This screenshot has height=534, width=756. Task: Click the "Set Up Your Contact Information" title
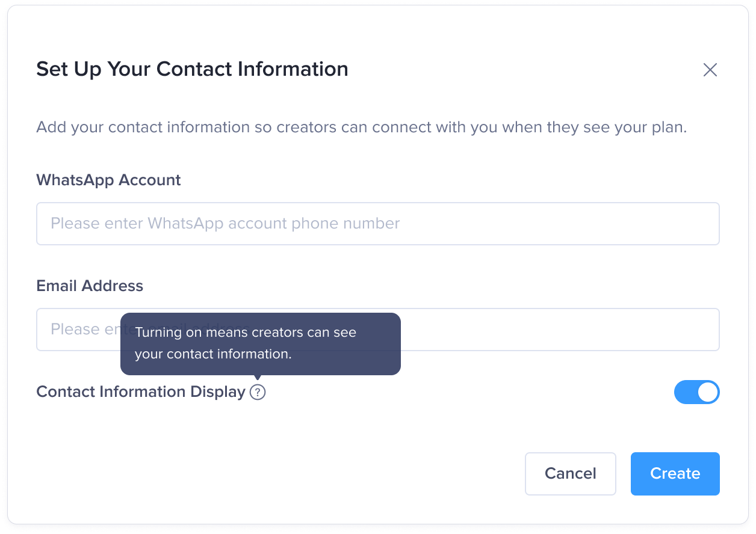[192, 69]
